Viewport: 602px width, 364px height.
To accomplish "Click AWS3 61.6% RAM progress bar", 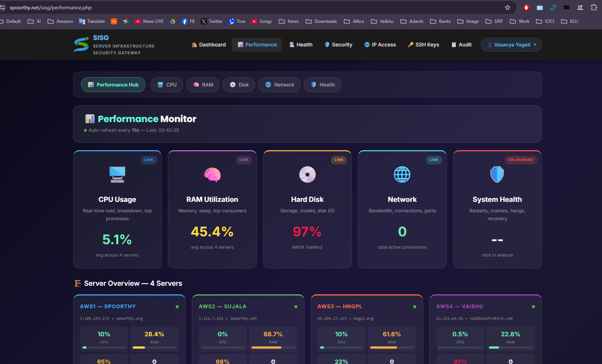I will [392, 348].
